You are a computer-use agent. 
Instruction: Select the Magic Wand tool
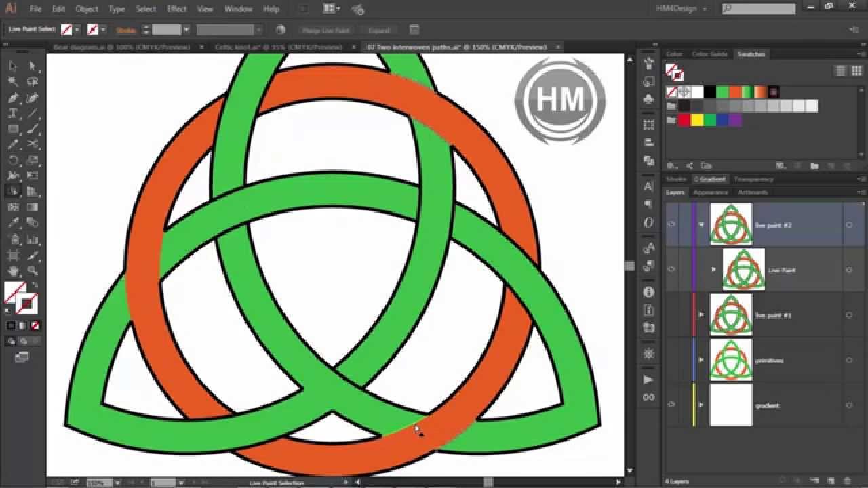point(13,82)
